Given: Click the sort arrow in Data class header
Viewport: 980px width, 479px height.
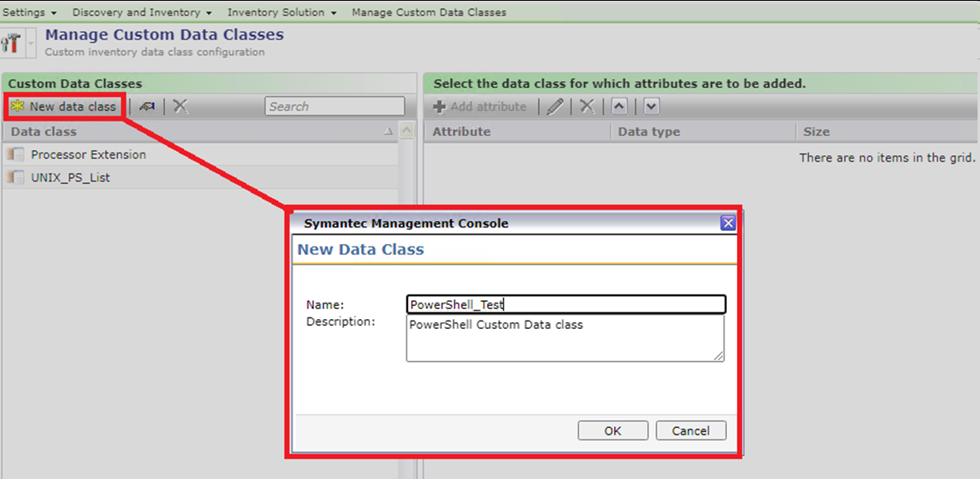Looking at the screenshot, I should [x=388, y=131].
